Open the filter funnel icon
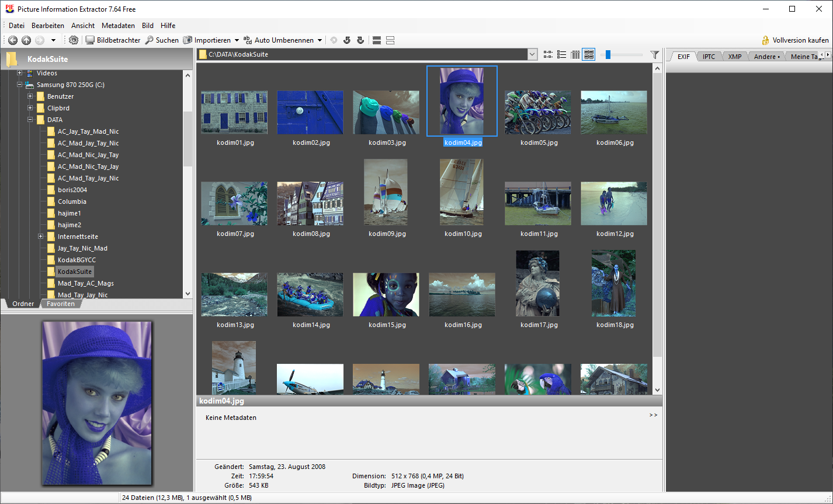Image resolution: width=833 pixels, height=504 pixels. coord(655,55)
